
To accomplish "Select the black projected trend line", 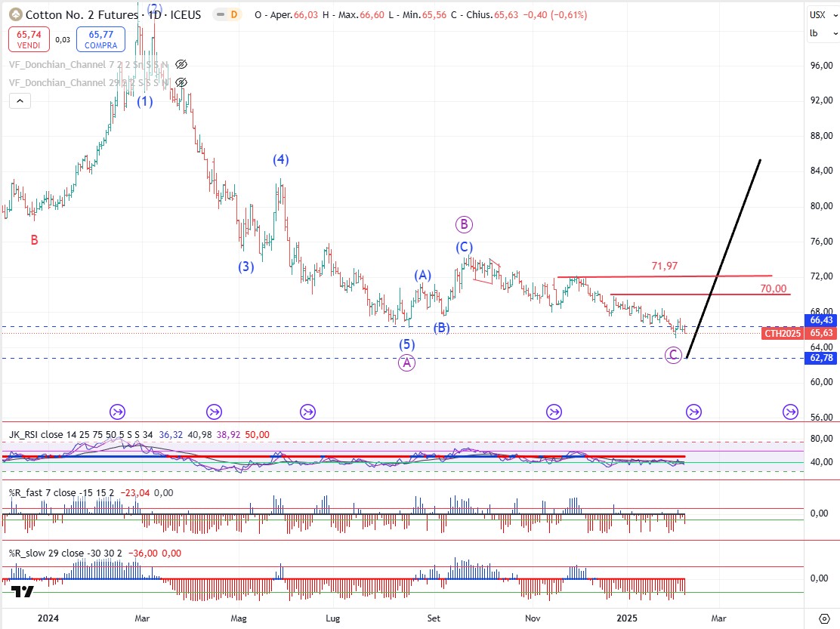I will pyautogui.click(x=723, y=259).
